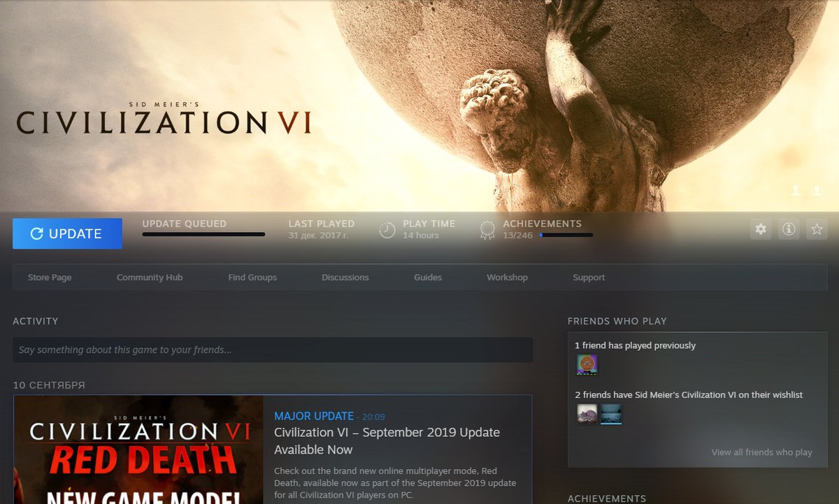
Task: Open the Support link
Action: coord(589,278)
